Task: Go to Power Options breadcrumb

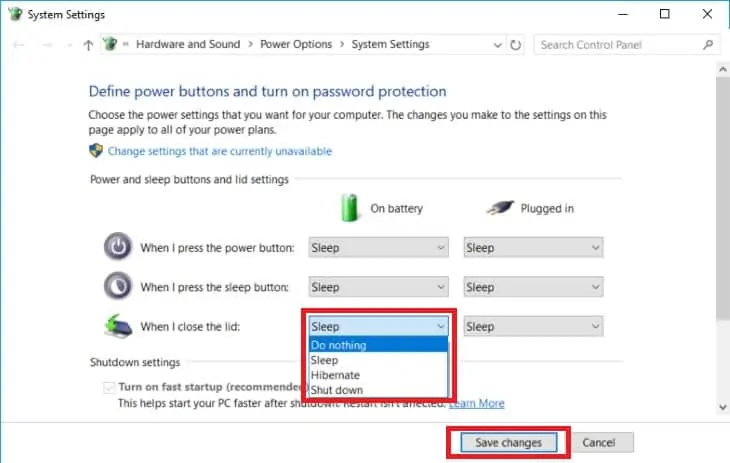Action: pos(296,44)
